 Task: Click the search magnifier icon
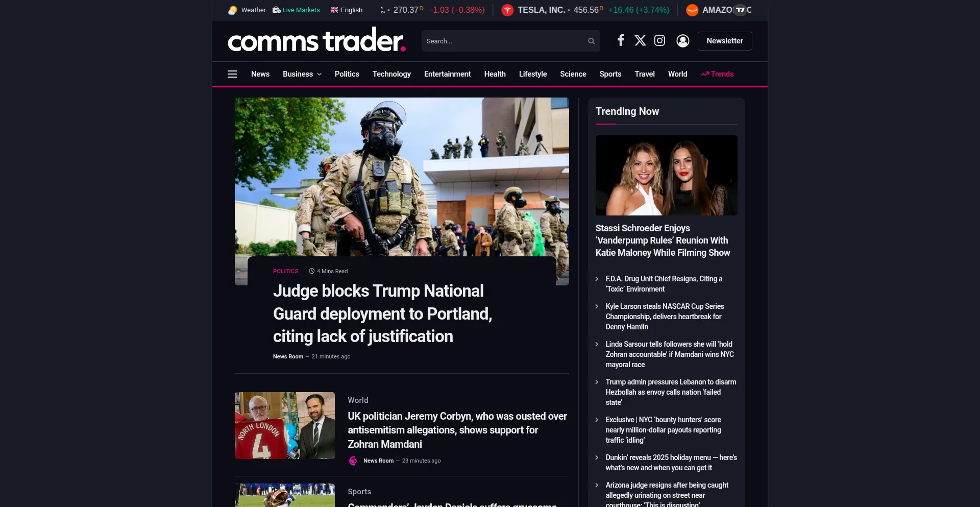pos(591,41)
